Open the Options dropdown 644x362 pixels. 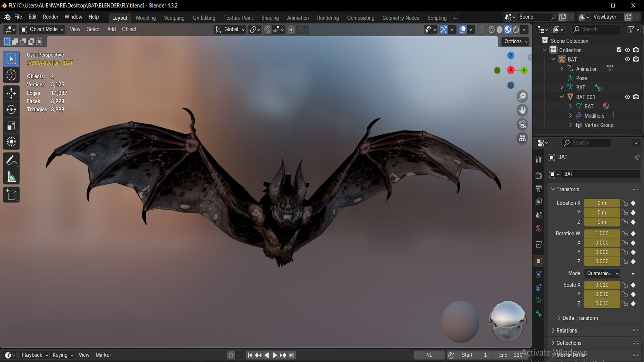coord(516,41)
